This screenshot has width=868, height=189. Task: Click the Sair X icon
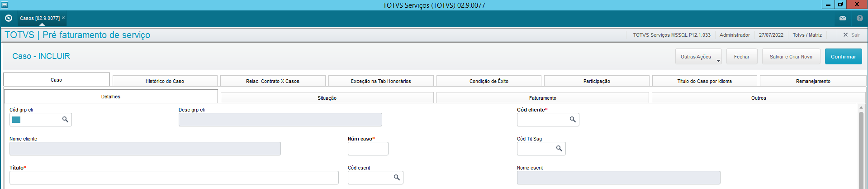[x=845, y=35]
